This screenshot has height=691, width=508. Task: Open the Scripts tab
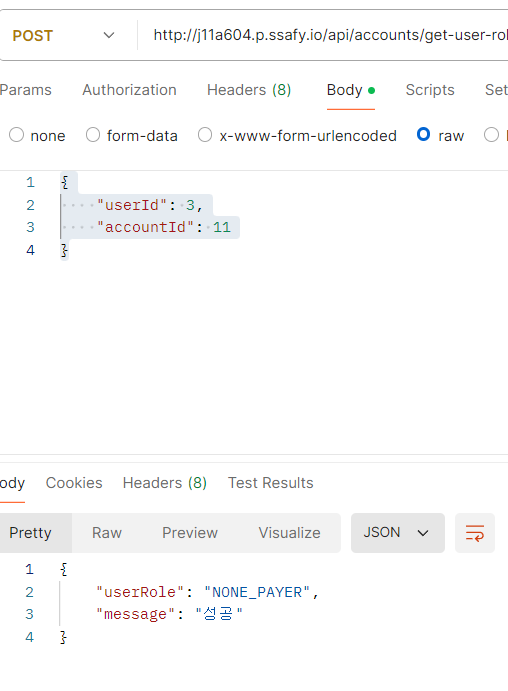coord(430,90)
